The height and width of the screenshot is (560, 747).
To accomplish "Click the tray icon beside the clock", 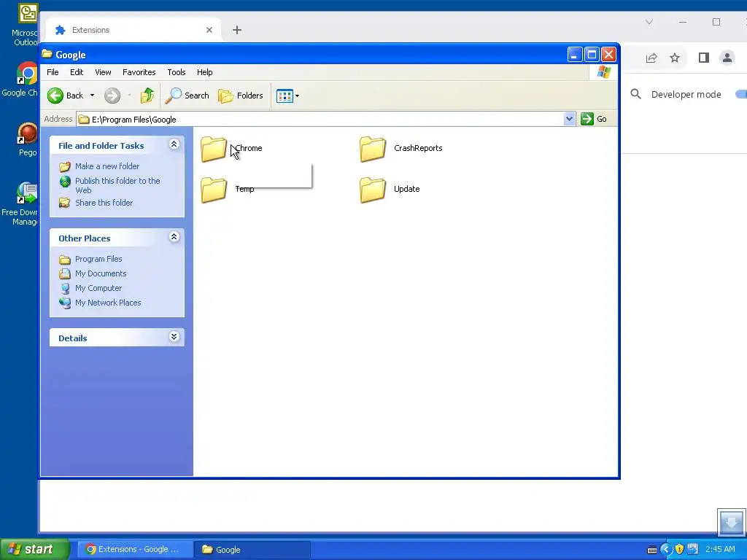I will point(693,550).
